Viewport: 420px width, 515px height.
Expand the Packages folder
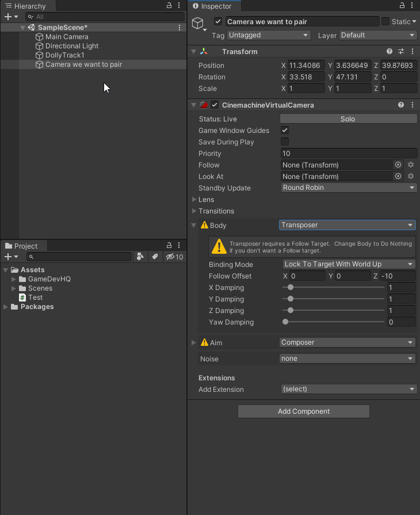[x=5, y=307]
